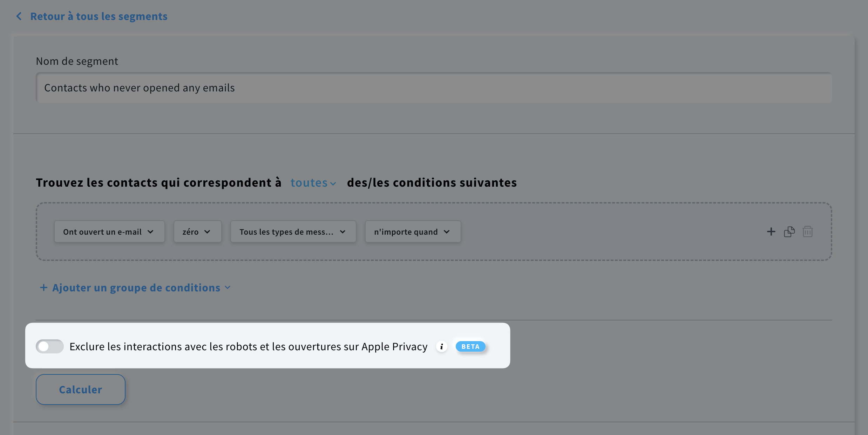Click the Exclure les interactions label to toggle it
The height and width of the screenshot is (435, 868).
(x=249, y=346)
